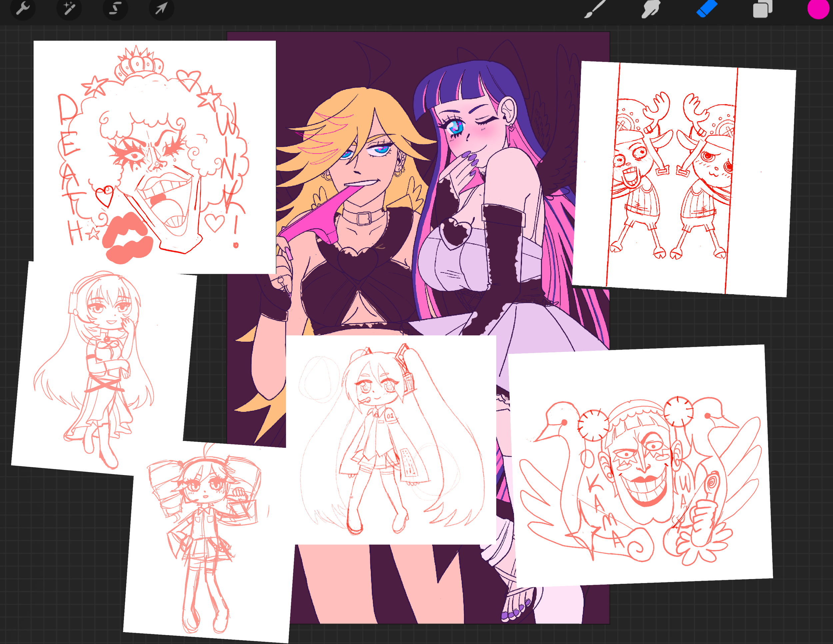Activate the Selection S-shaped tool
This screenshot has height=644, width=833.
115,8
